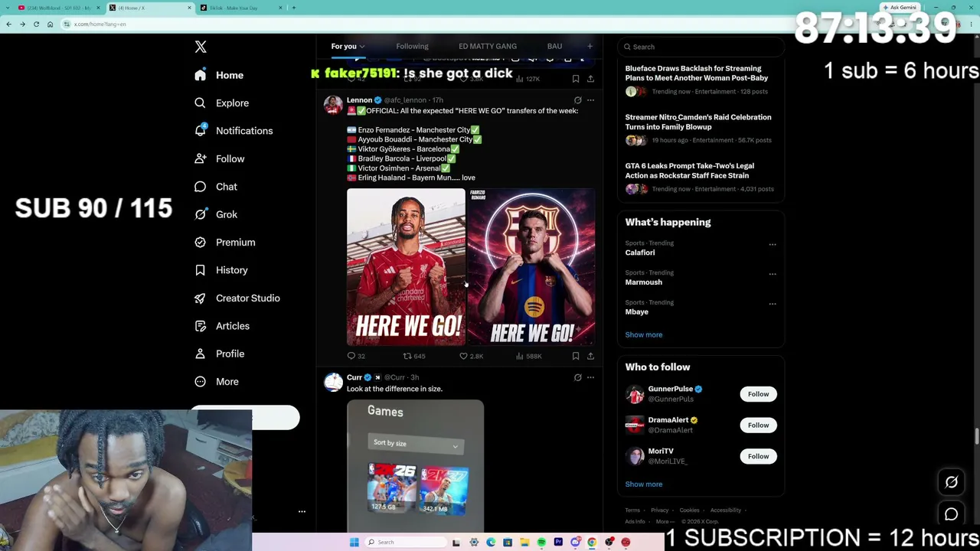Viewport: 980px width, 551px height.
Task: Open the Windows Start menu
Action: [354, 543]
